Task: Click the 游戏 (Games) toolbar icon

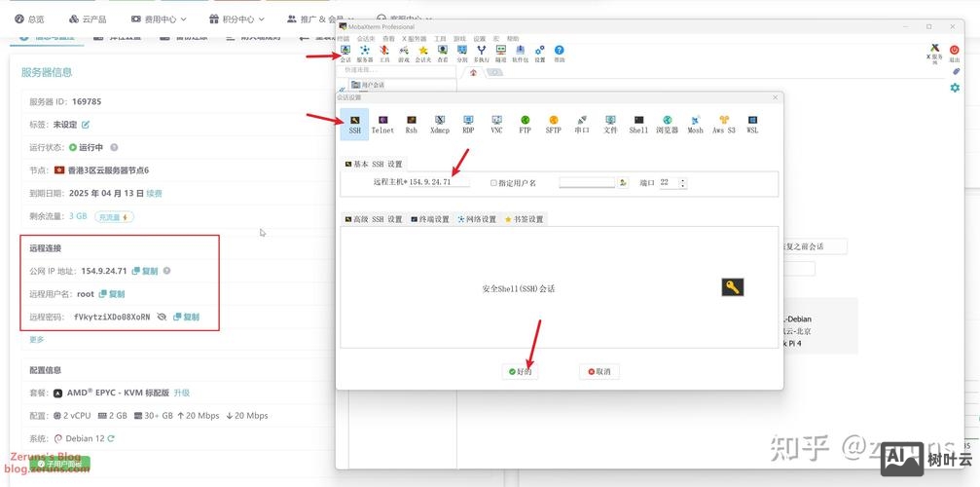Action: [x=404, y=54]
